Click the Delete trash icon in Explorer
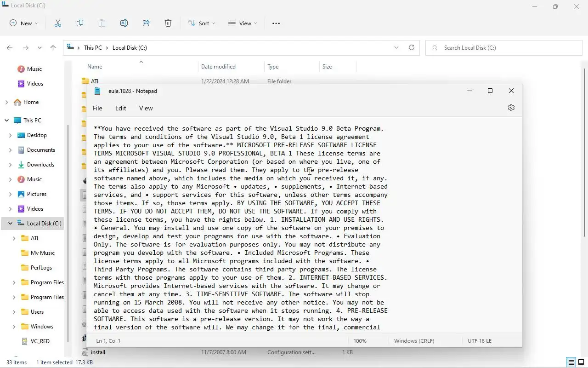588x368 pixels. tap(168, 23)
